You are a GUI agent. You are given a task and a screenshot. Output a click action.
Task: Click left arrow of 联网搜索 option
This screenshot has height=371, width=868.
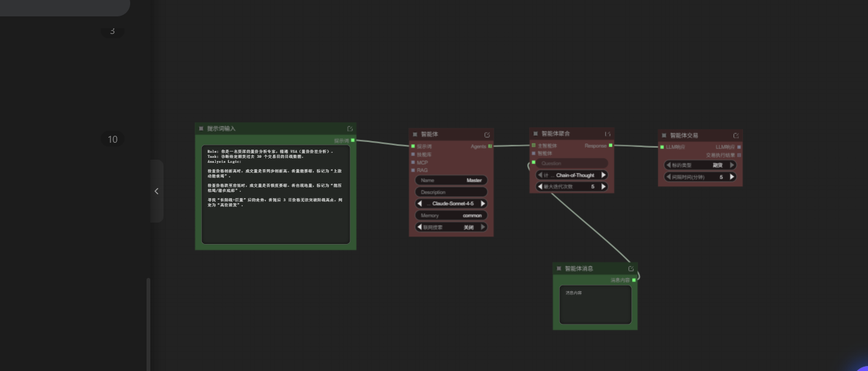pyautogui.click(x=420, y=227)
